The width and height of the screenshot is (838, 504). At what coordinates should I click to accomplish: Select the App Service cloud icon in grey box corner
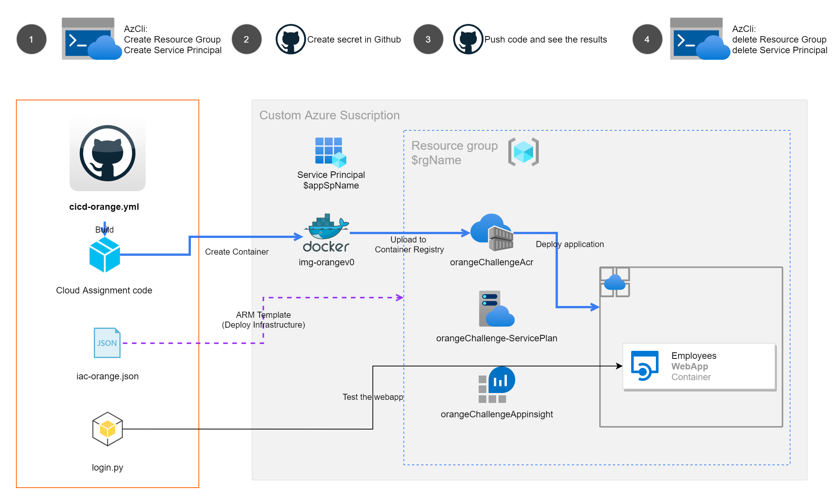(x=615, y=282)
